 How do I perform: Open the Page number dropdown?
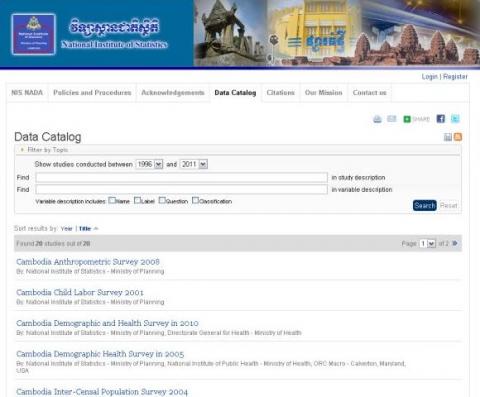(x=427, y=243)
